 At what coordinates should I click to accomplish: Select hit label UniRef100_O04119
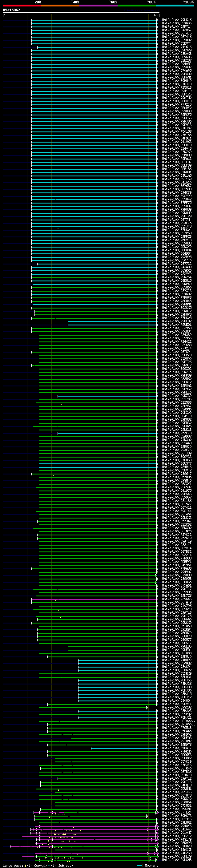176,91
